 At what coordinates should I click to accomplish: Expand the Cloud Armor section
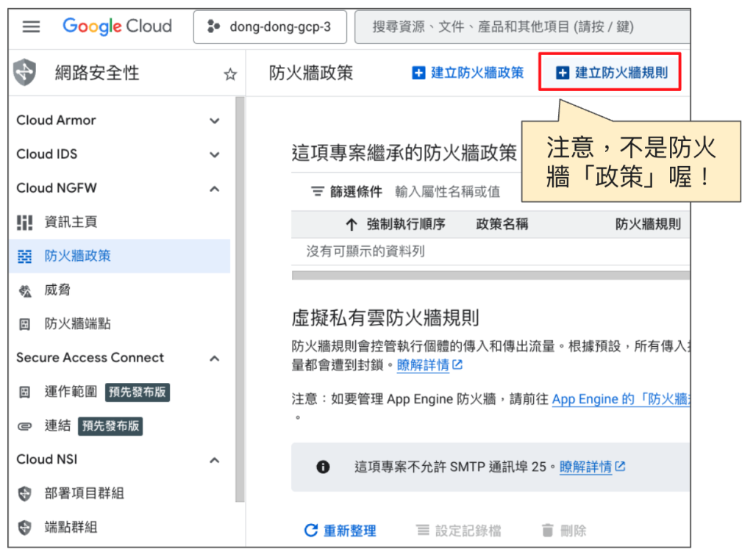[x=215, y=121]
